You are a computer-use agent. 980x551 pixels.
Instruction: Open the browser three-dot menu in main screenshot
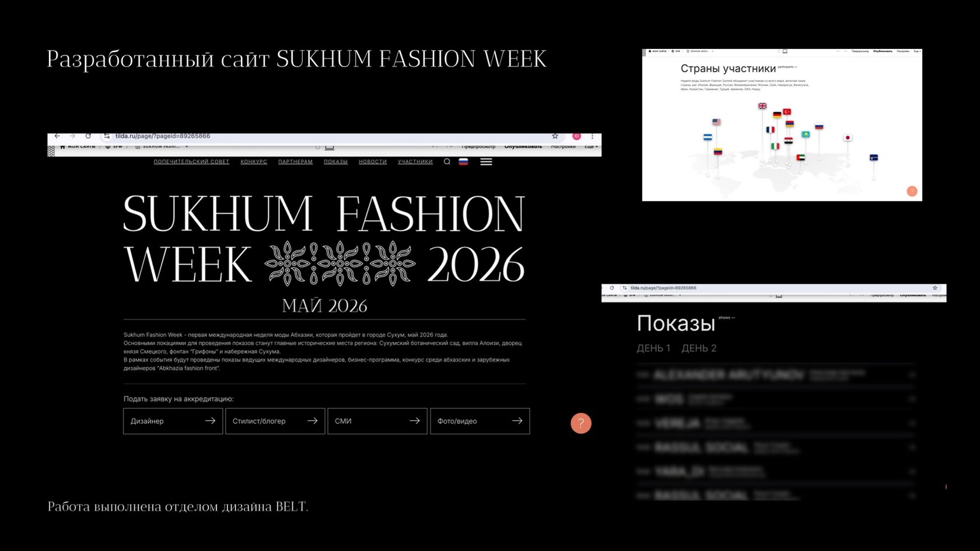pos(592,136)
